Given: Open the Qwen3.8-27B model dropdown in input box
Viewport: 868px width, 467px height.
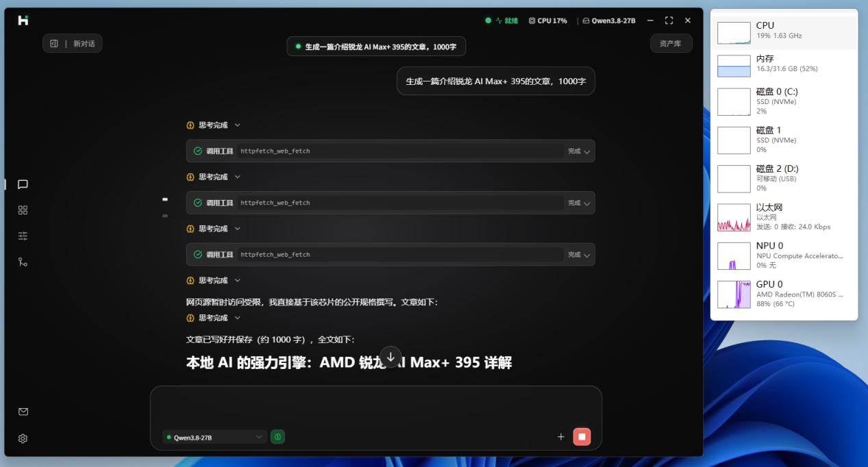Looking at the screenshot, I should point(214,437).
